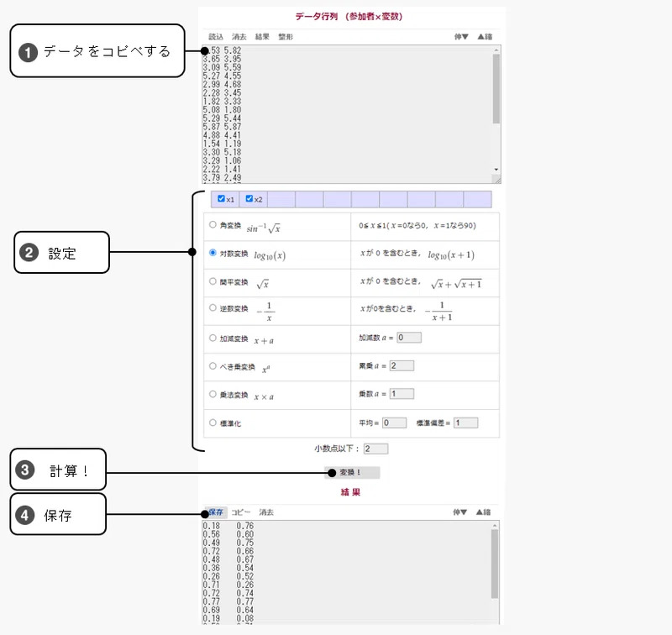The height and width of the screenshot is (635, 672).
Task: Select the 角変換 radio button
Action: click(213, 225)
